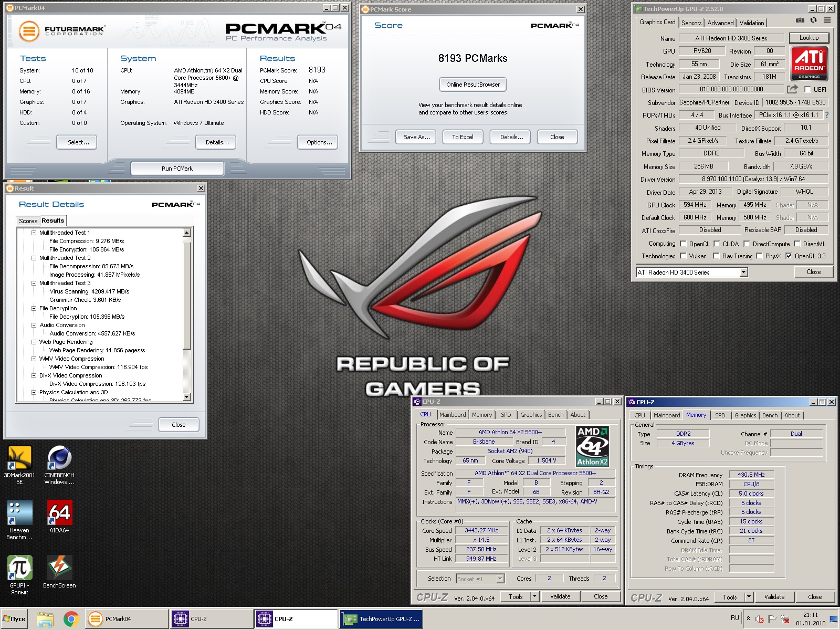Toggle the DirectCompute checkbox

(x=747, y=244)
